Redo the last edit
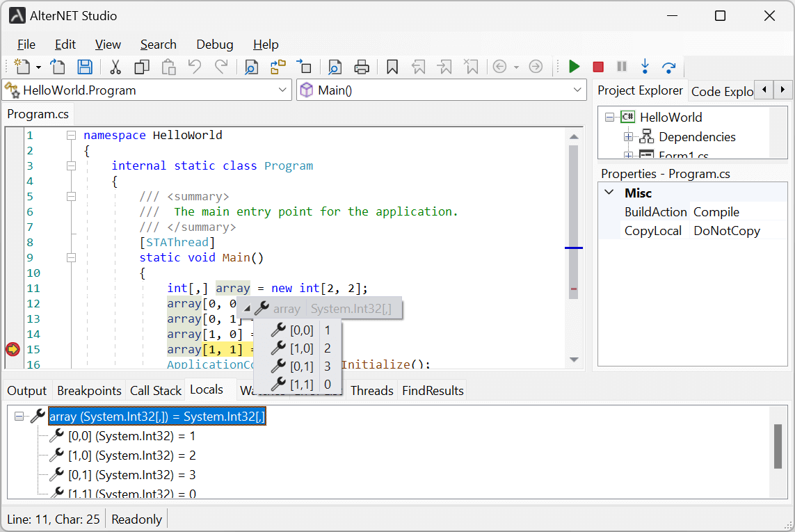 (221, 67)
